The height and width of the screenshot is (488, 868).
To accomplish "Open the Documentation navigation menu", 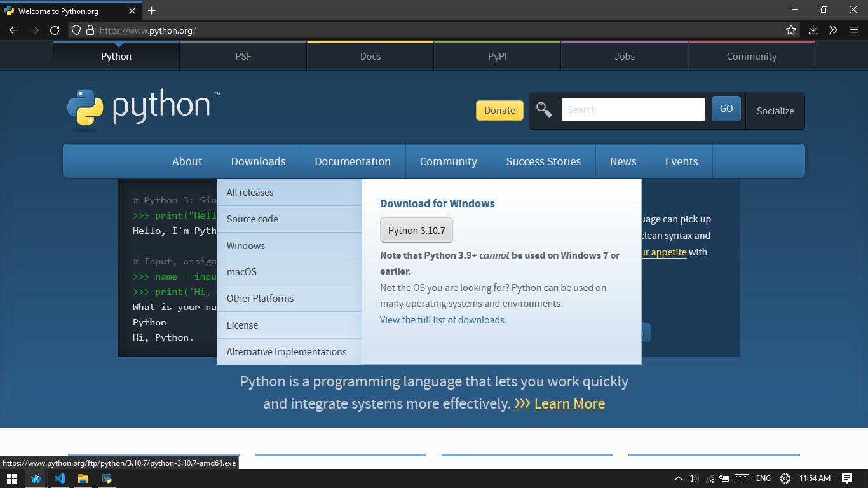I will 353,161.
